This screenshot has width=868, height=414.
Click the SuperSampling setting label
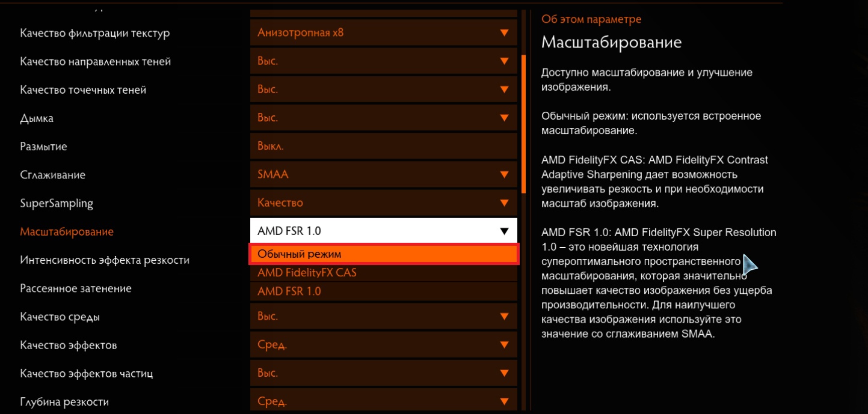point(57,203)
